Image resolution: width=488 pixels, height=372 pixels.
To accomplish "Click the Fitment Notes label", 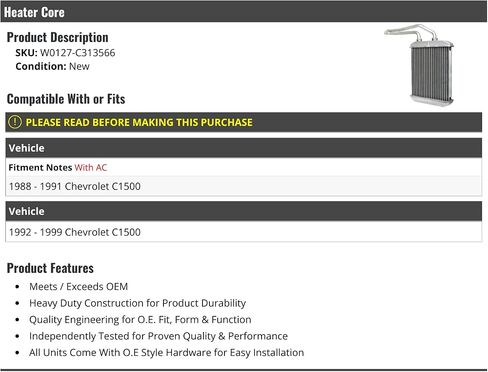I will point(40,167).
